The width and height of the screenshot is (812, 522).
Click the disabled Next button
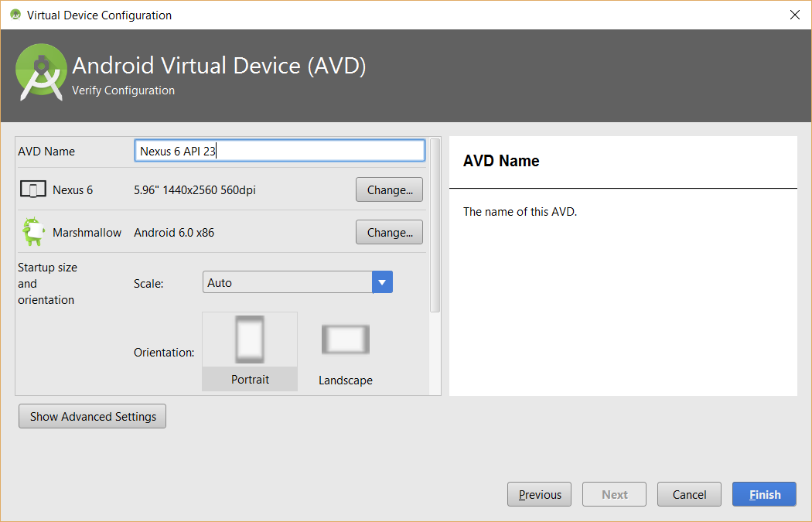tap(614, 495)
